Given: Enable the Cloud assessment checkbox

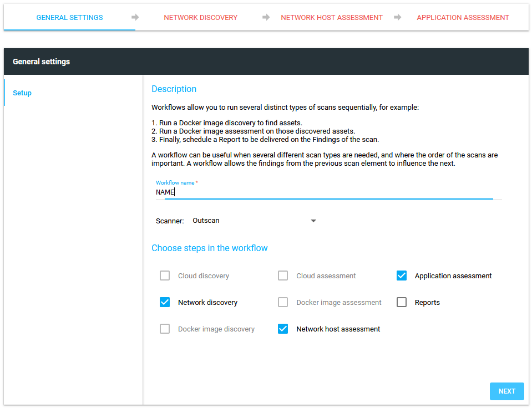Looking at the screenshot, I should 283,276.
